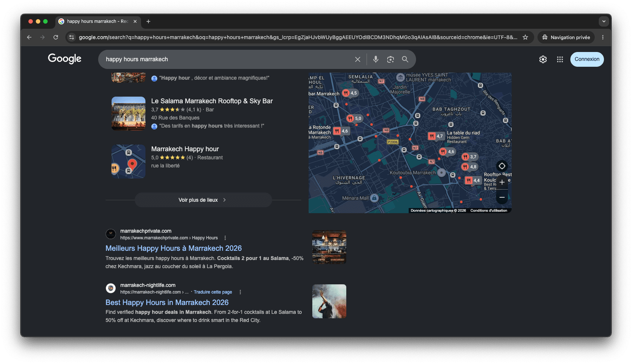Center the map on my location
The width and height of the screenshot is (632, 364).
[x=502, y=166]
